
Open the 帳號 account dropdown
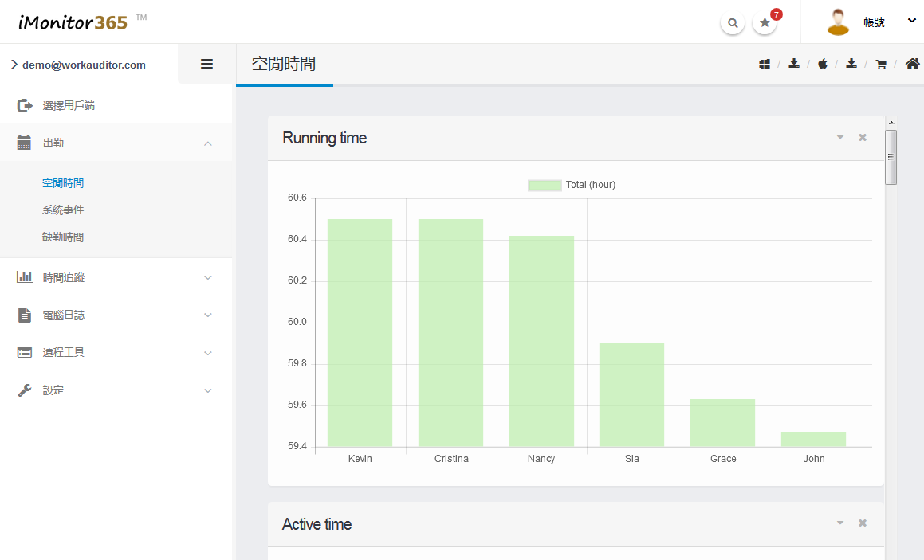pyautogui.click(x=874, y=22)
